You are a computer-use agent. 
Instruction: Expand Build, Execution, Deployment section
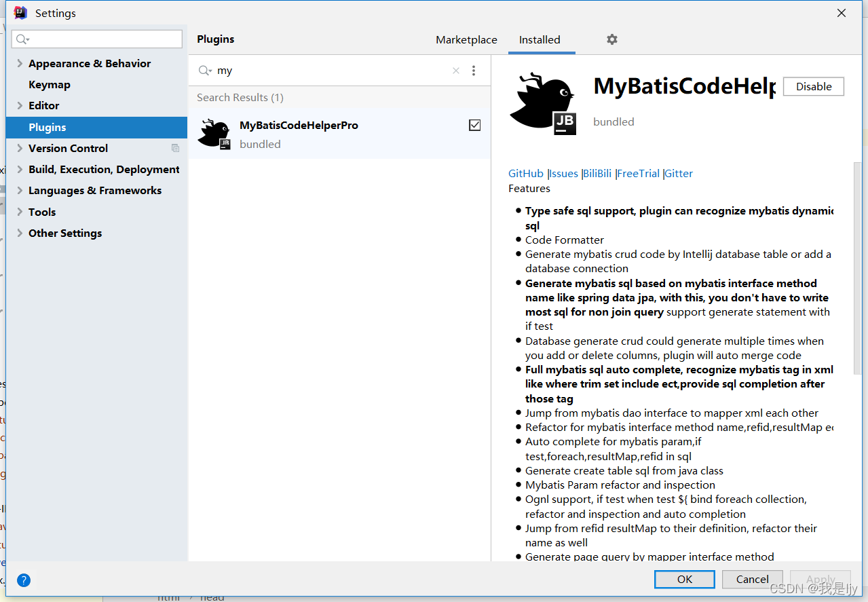(x=20, y=169)
